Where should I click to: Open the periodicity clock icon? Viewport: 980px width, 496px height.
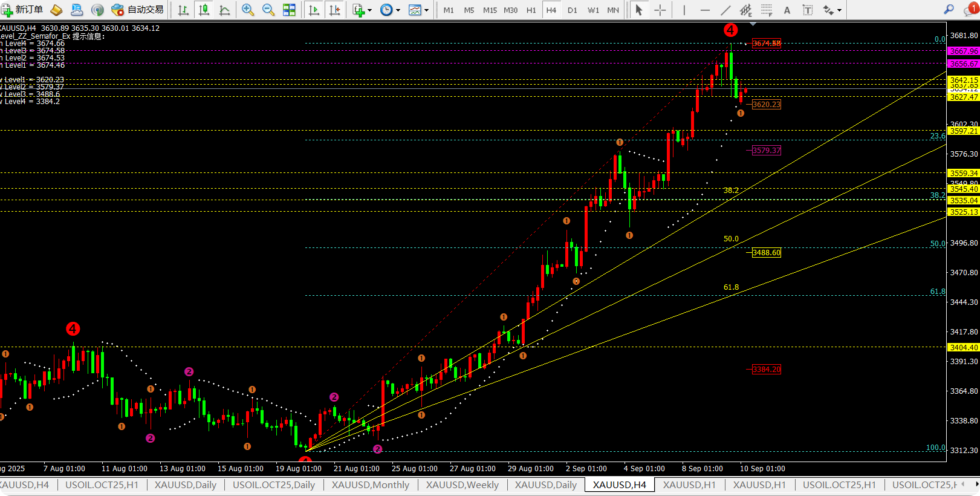coord(386,10)
